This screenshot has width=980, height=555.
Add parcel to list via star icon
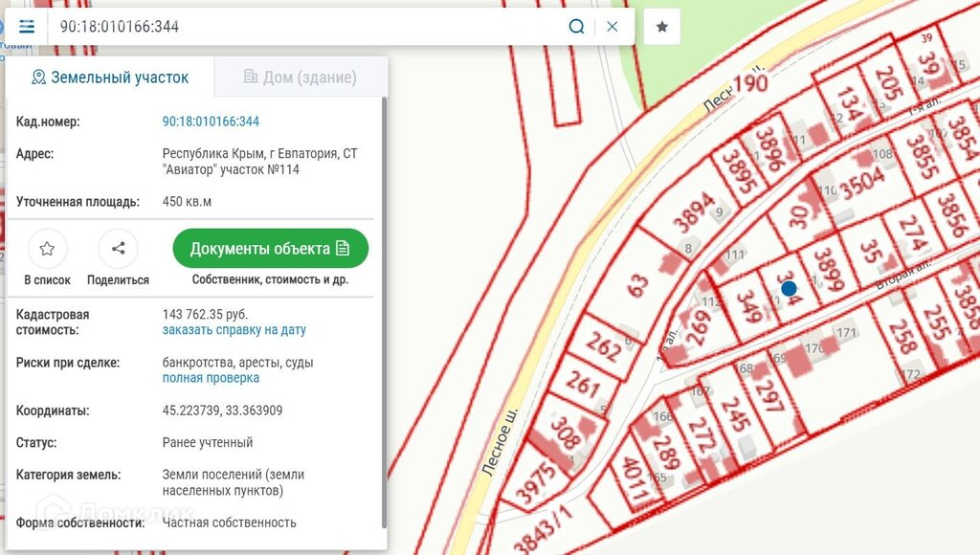(47, 250)
